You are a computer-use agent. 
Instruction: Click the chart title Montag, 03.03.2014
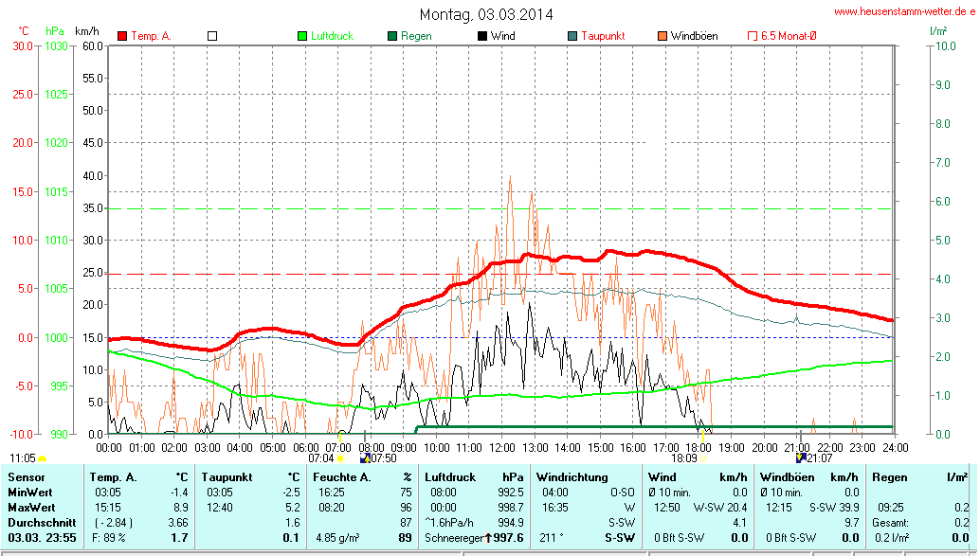point(486,14)
